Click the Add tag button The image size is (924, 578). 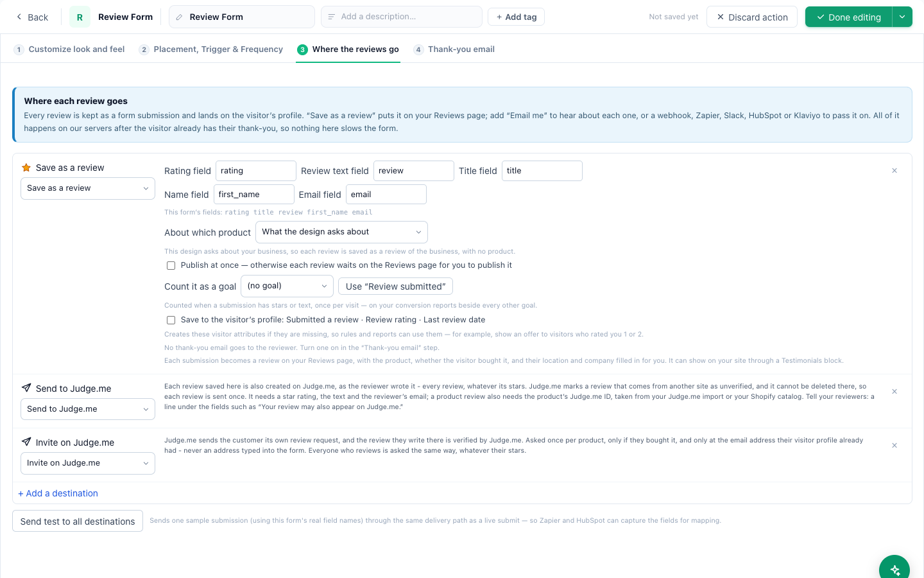click(x=517, y=17)
